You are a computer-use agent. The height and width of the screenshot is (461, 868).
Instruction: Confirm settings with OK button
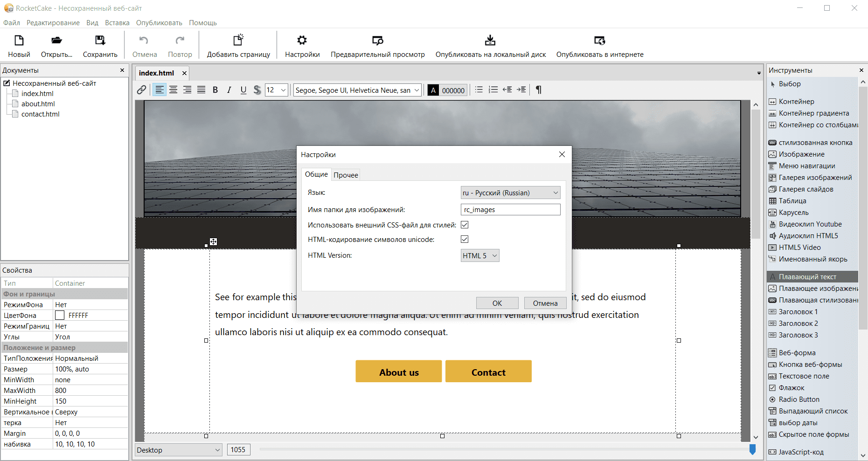(497, 303)
